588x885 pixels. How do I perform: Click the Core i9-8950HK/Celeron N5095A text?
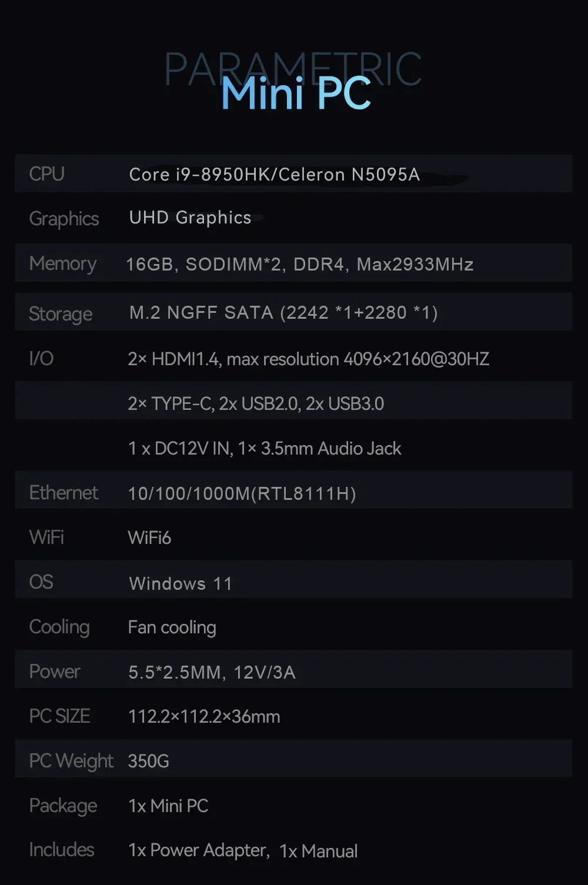coord(274,175)
